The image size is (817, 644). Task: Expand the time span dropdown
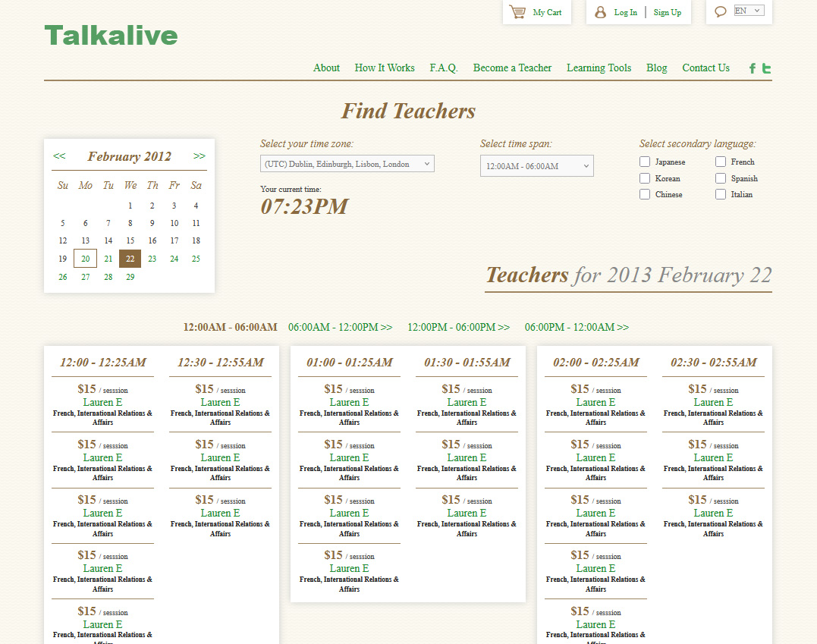(x=536, y=166)
